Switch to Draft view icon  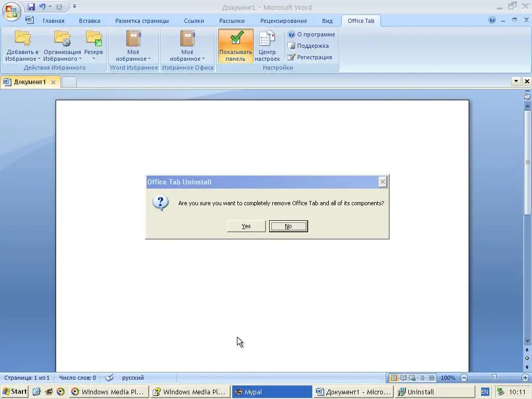click(x=432, y=378)
